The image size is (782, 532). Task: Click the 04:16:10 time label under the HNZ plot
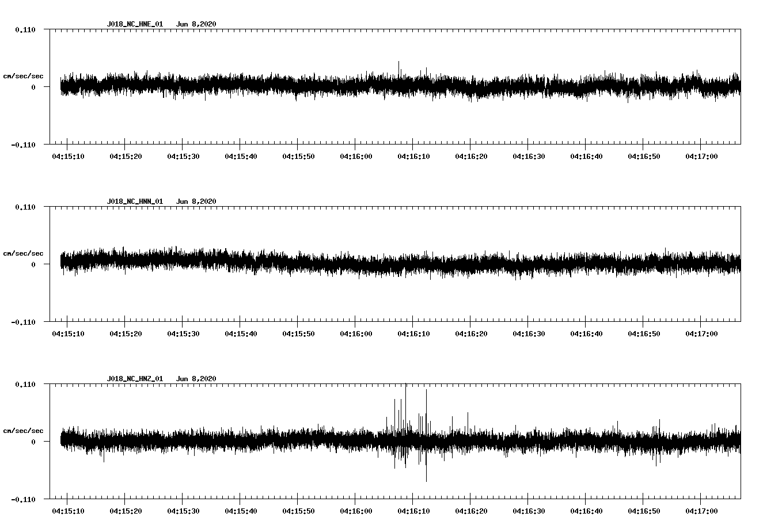413,511
